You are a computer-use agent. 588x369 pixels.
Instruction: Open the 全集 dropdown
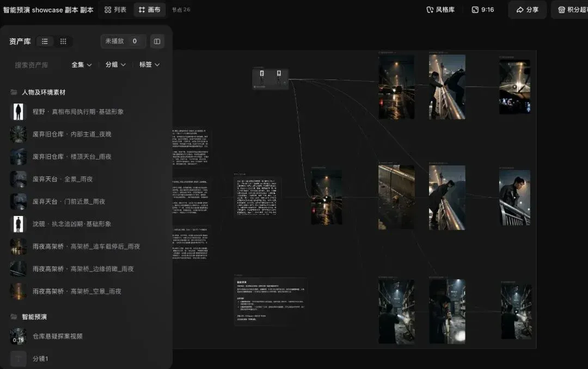coord(81,65)
